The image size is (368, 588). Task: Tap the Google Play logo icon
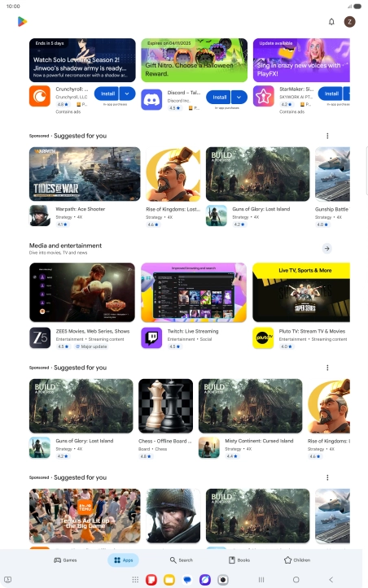(22, 22)
